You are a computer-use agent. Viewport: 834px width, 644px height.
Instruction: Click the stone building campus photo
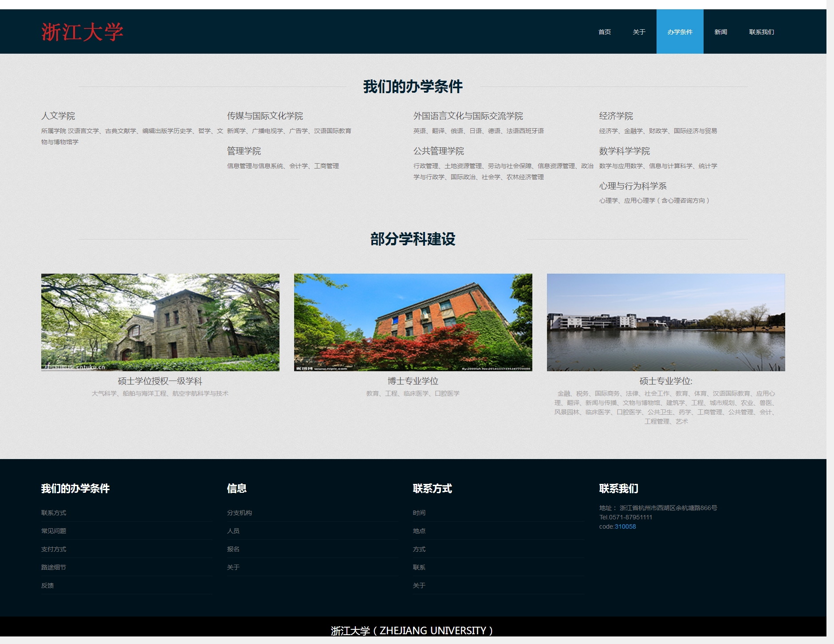160,322
